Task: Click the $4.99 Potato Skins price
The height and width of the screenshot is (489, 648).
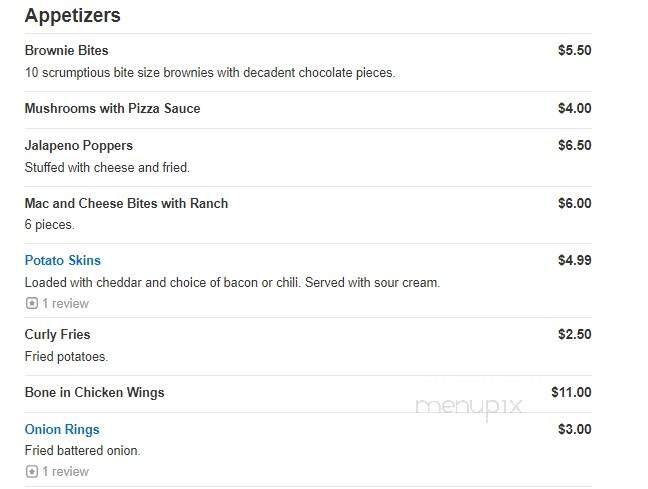Action: (574, 260)
